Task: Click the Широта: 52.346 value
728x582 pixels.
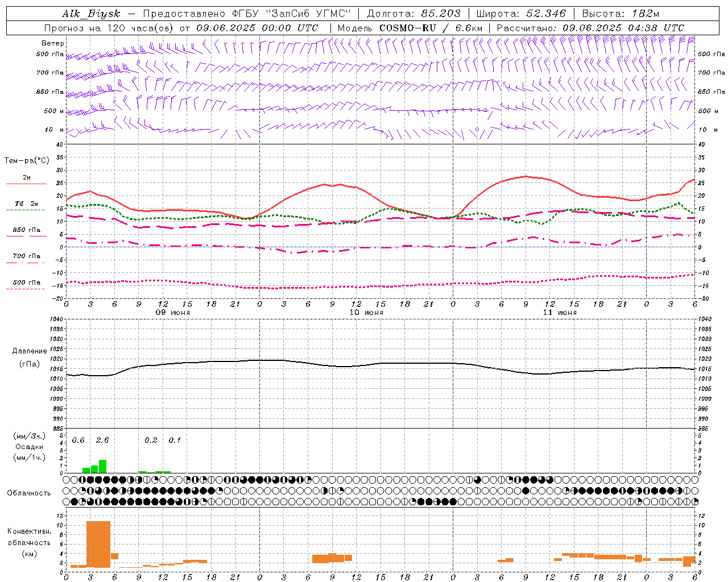Action: 521,14
